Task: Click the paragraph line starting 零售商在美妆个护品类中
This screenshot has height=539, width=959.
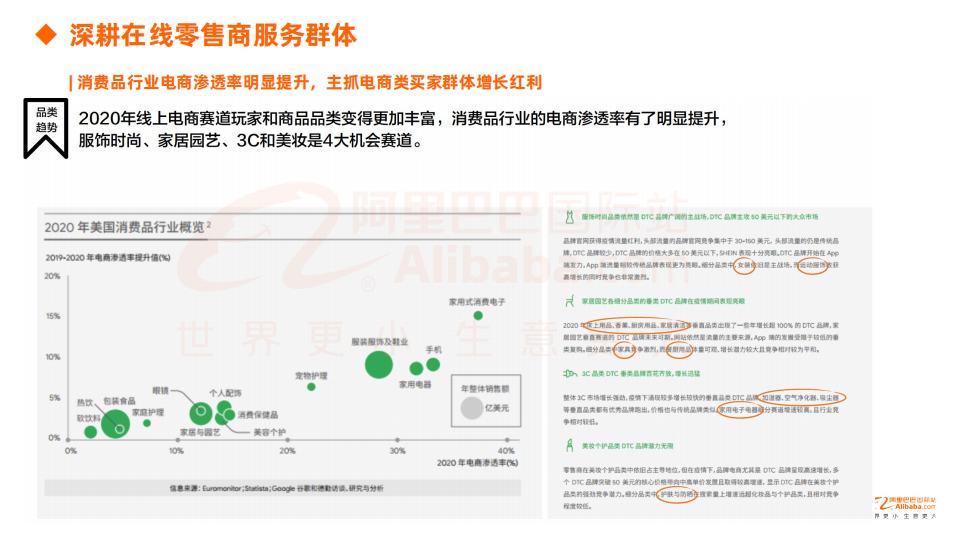Action: click(701, 470)
